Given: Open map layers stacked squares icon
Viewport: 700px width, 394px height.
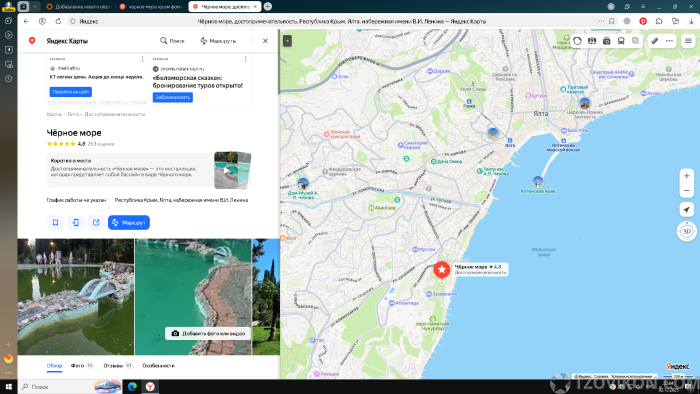Looking at the screenshot, I should [x=635, y=41].
